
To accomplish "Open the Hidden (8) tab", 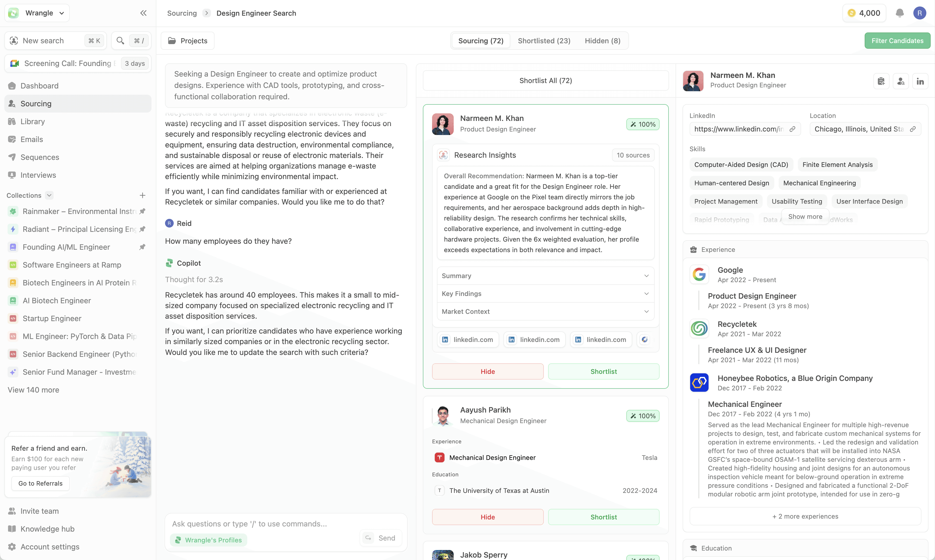I will 602,41.
